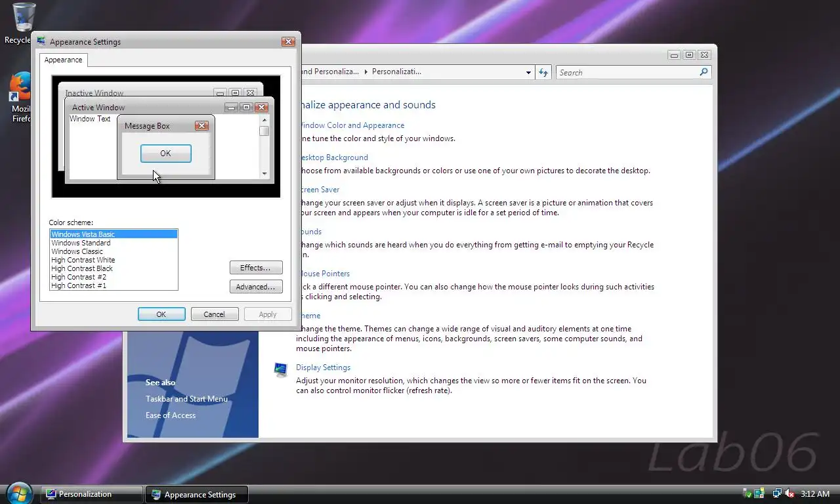The height and width of the screenshot is (504, 840).
Task: Click the Safely Remove Hardware tray icon
Action: (x=747, y=493)
